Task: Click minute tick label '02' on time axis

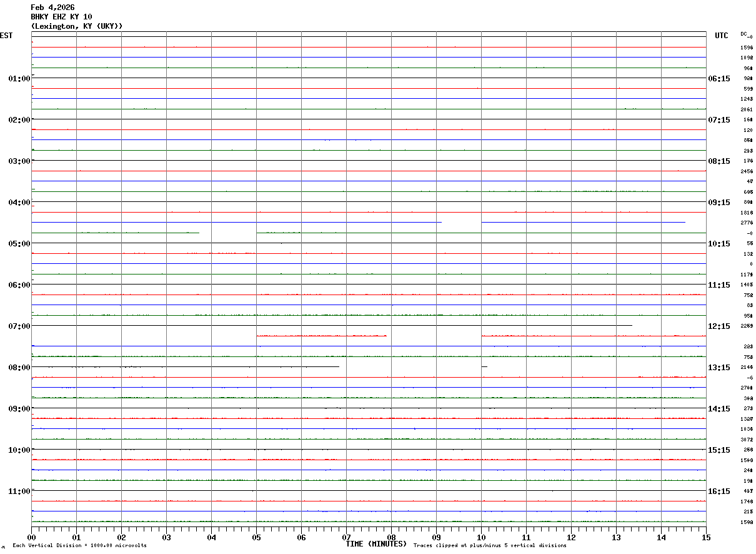Action: 121,537
